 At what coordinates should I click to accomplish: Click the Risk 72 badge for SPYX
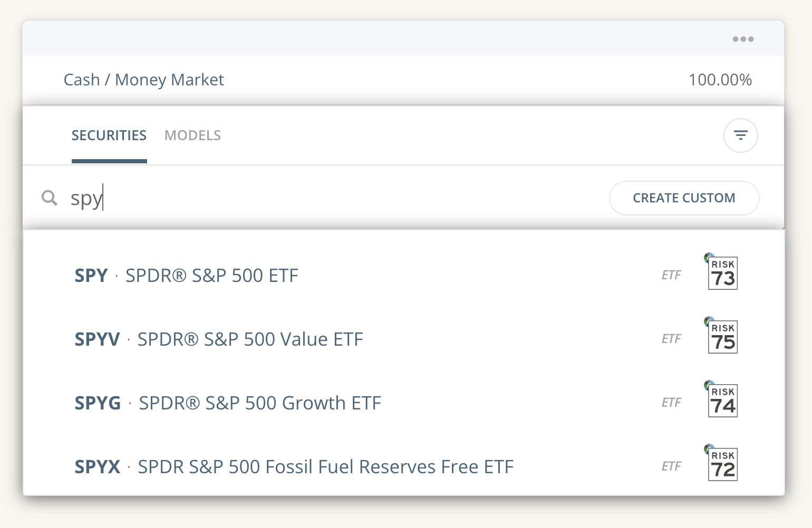pos(722,464)
